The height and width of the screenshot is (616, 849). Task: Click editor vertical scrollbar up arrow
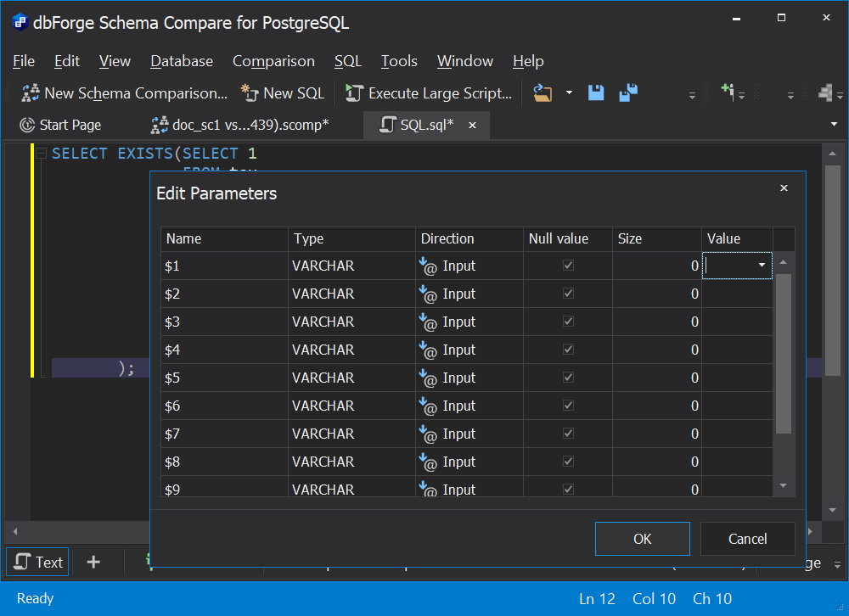[x=832, y=154]
